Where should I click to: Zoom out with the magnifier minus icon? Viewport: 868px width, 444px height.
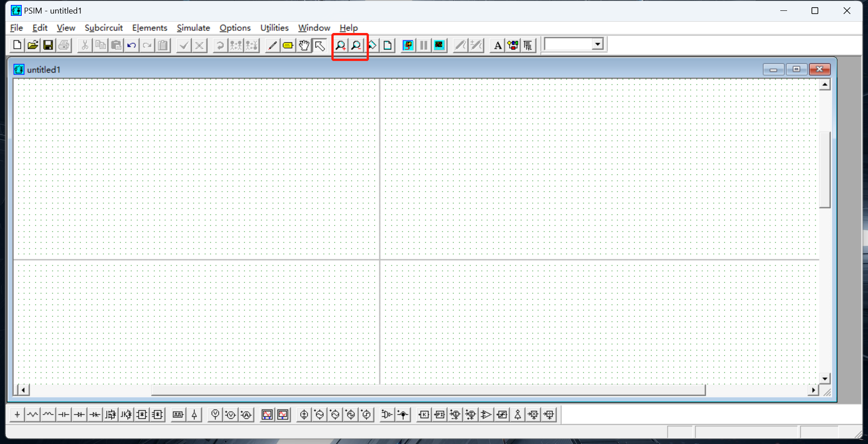pyautogui.click(x=356, y=45)
